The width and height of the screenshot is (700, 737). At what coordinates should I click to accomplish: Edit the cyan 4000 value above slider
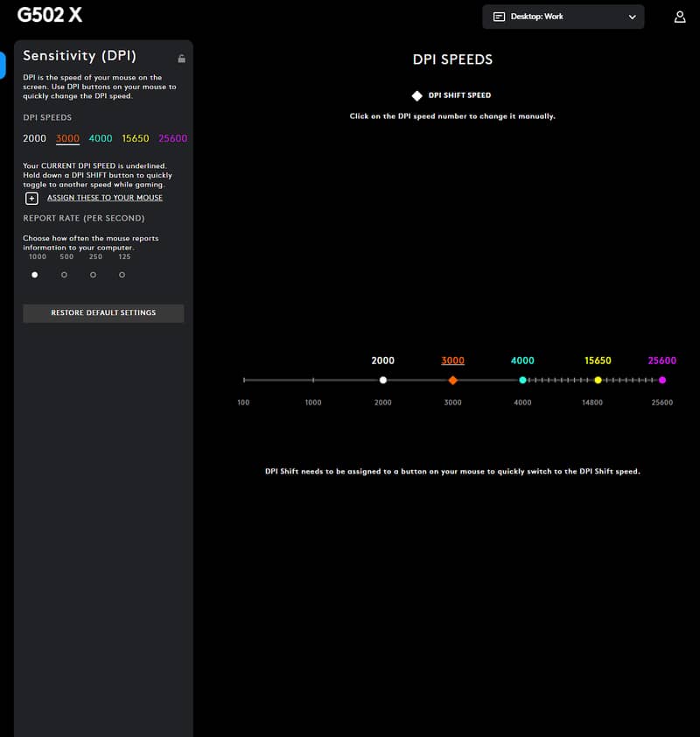point(522,361)
